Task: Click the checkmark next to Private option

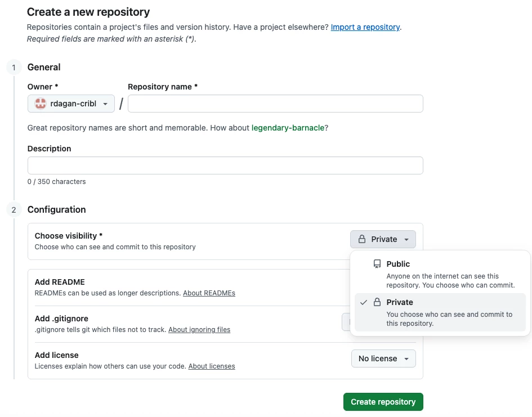Action: (x=364, y=302)
